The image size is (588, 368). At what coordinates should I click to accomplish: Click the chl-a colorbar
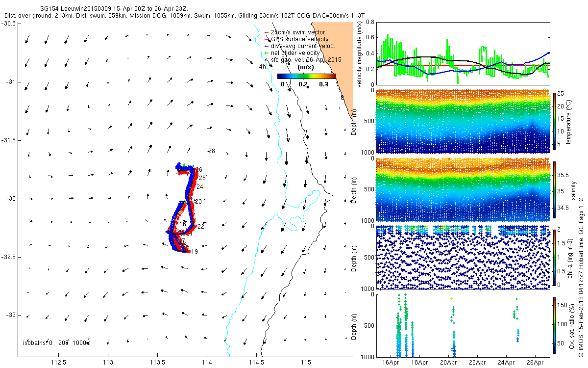tap(554, 257)
